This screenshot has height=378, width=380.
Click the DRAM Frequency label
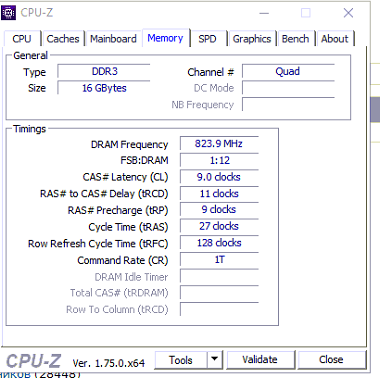[129, 145]
